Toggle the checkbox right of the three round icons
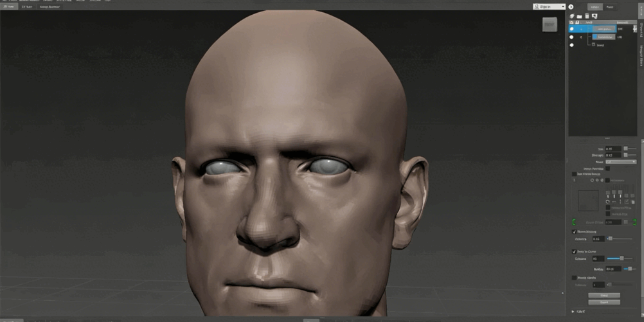This screenshot has width=644, height=322. 607,181
